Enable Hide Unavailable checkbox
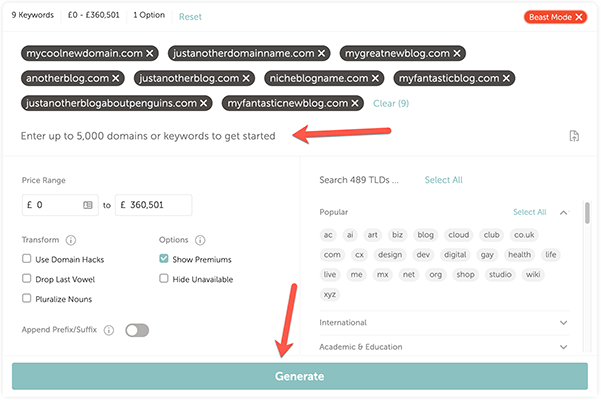The height and width of the screenshot is (400, 601). coord(164,278)
